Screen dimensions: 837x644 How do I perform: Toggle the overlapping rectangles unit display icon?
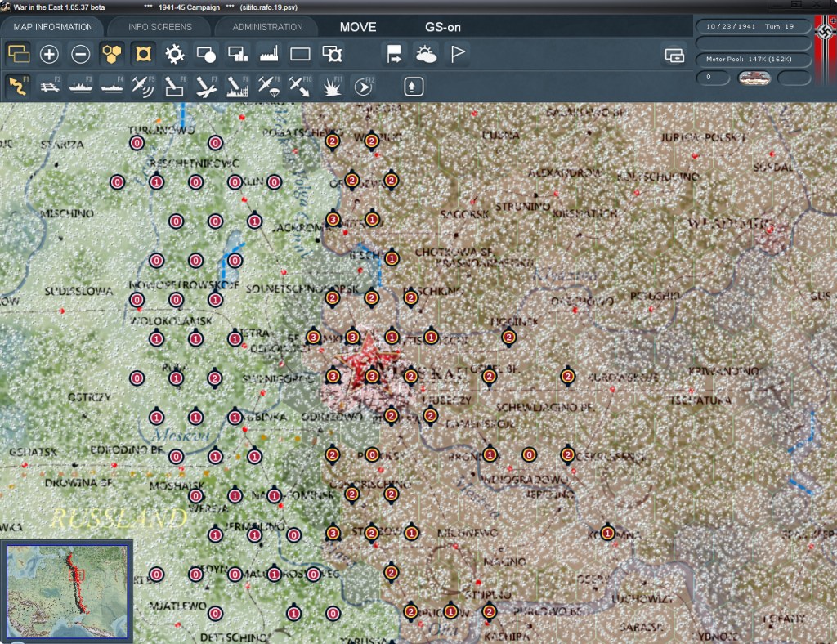click(x=18, y=54)
